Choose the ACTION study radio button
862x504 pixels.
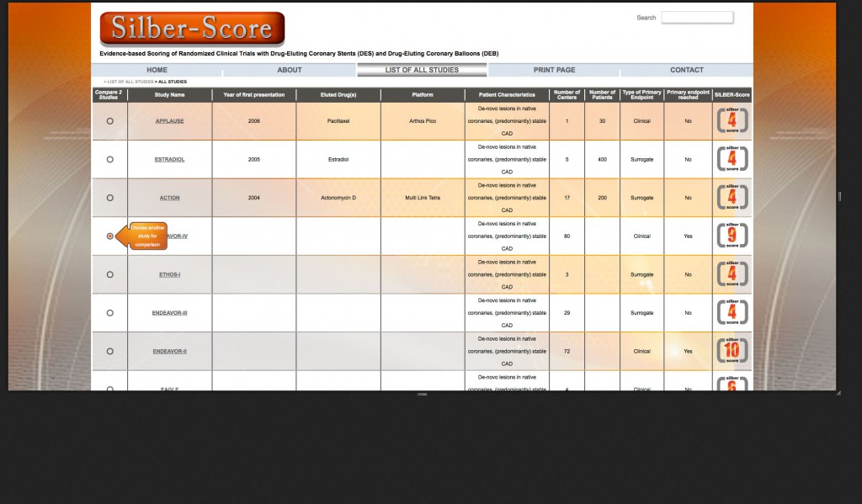110,198
